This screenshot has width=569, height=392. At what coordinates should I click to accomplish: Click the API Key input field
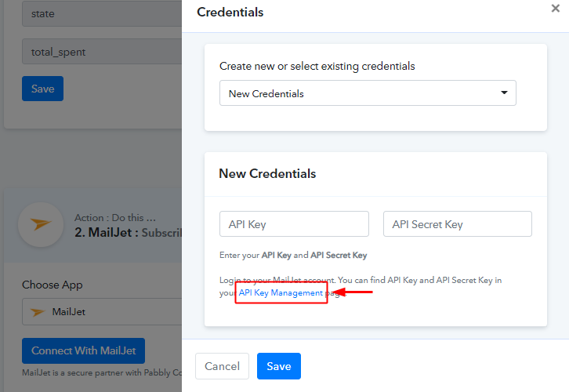point(294,224)
